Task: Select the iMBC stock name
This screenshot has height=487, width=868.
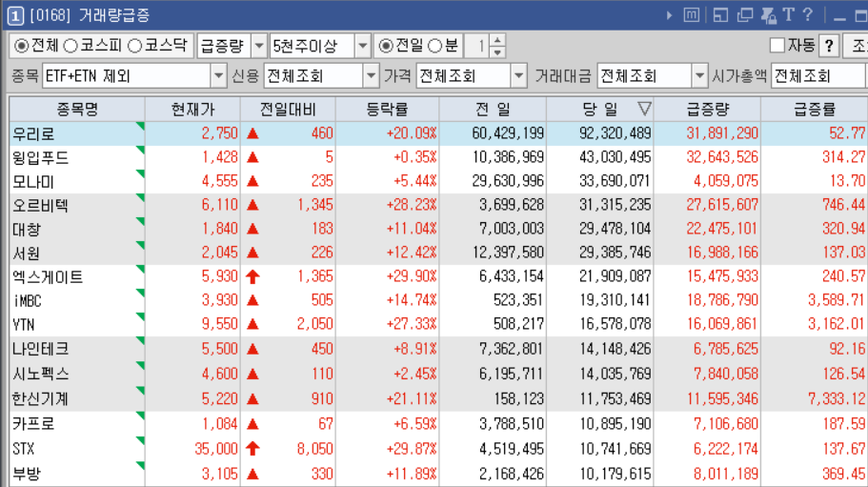Action: point(27,300)
